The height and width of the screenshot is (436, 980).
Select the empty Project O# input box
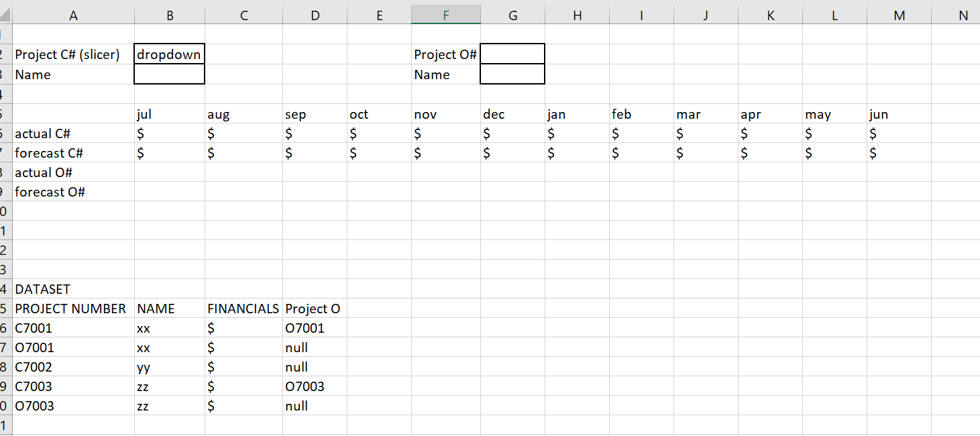point(512,54)
